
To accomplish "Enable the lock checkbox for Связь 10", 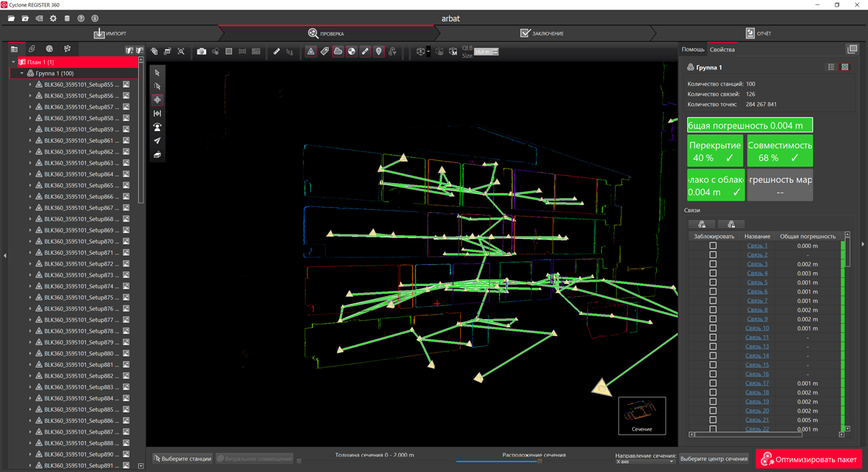I will click(x=712, y=329).
